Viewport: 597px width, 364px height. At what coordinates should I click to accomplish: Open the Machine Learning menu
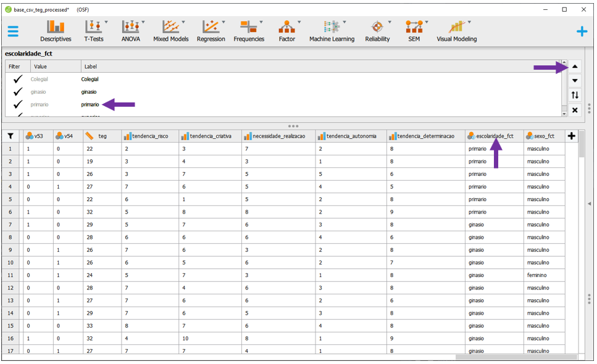[332, 31]
